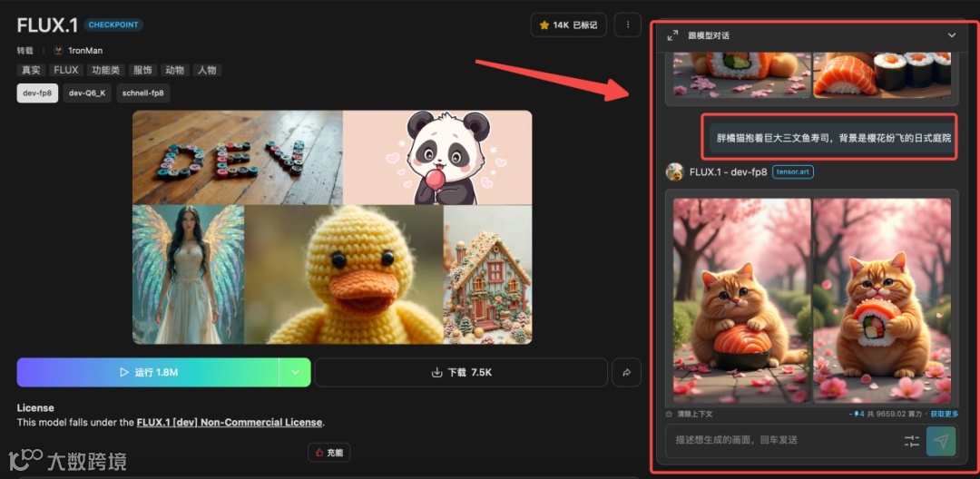Open the crocheted yellow duck thumbnail
This screenshot has width=980, height=479.
coord(344,274)
